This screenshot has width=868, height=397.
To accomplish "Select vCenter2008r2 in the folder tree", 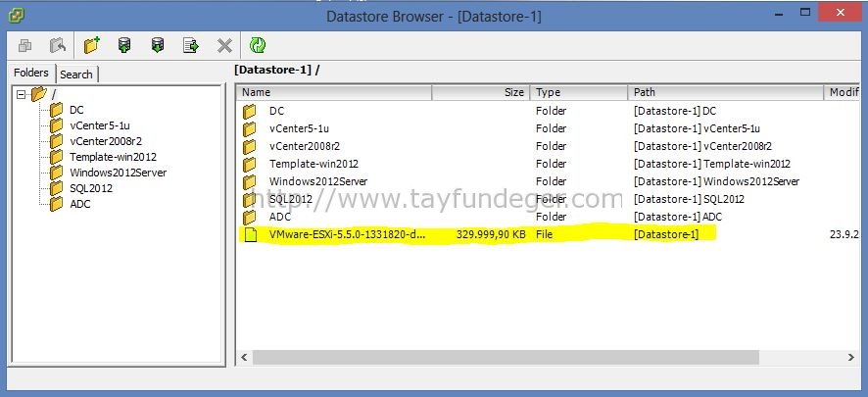I will point(106,141).
